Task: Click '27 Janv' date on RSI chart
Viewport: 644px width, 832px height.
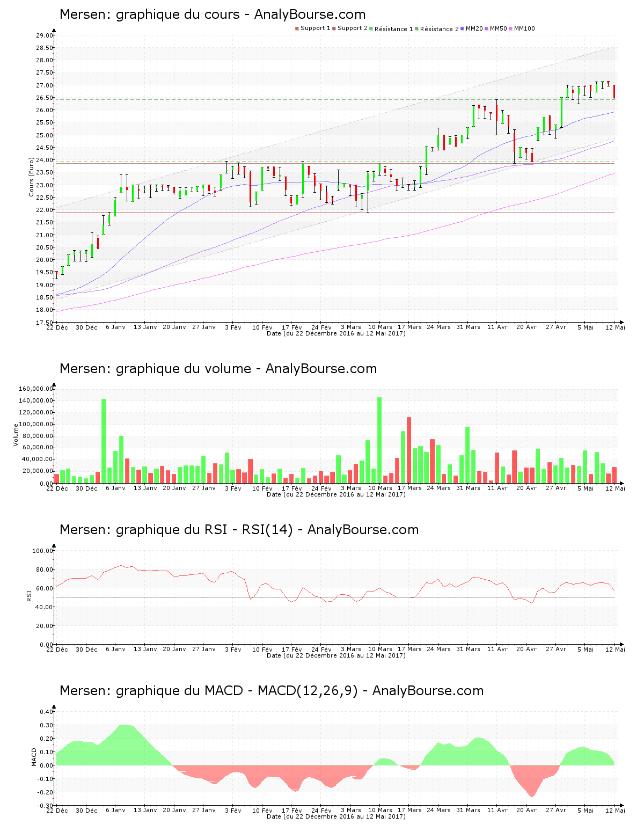Action: pyautogui.click(x=204, y=649)
